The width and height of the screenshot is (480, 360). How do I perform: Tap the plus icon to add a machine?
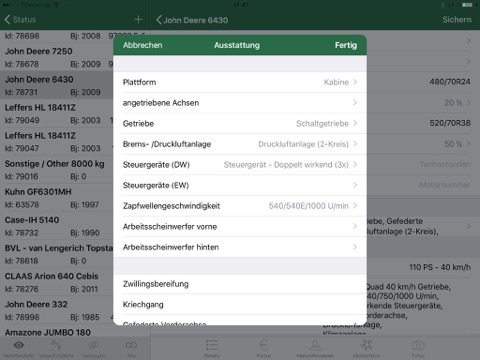[138, 20]
